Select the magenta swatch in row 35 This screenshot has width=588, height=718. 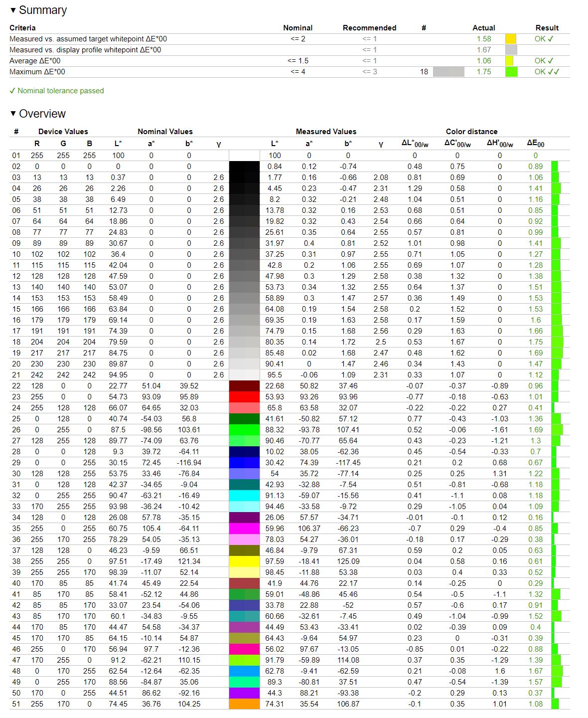(244, 529)
